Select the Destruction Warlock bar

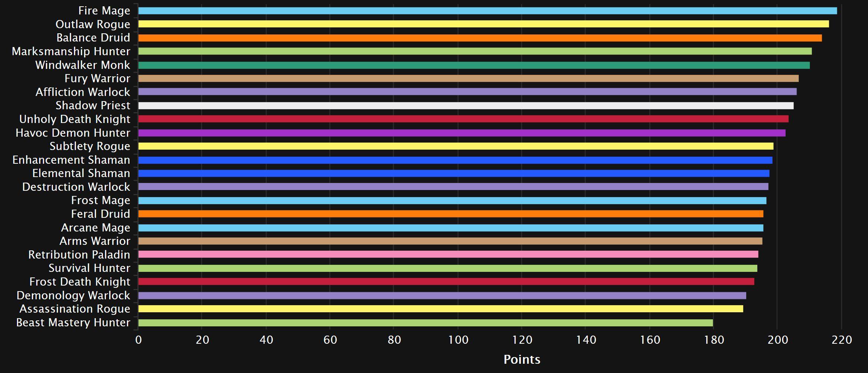(453, 187)
